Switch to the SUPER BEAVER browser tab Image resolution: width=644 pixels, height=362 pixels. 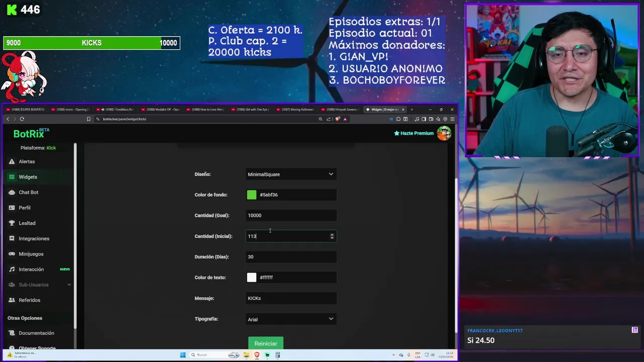click(x=26, y=110)
